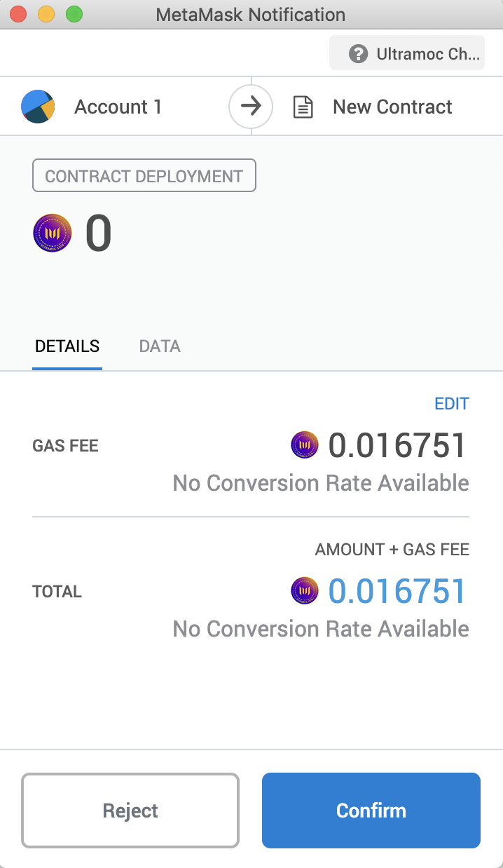Screen dimensions: 503x868
Task: Reject the contract deployment
Action: 130,811
